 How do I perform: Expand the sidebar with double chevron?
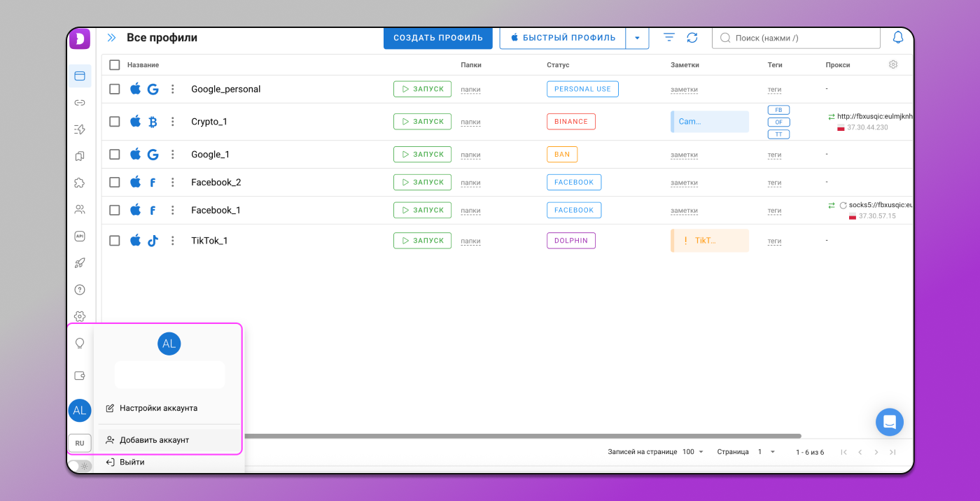pos(111,38)
